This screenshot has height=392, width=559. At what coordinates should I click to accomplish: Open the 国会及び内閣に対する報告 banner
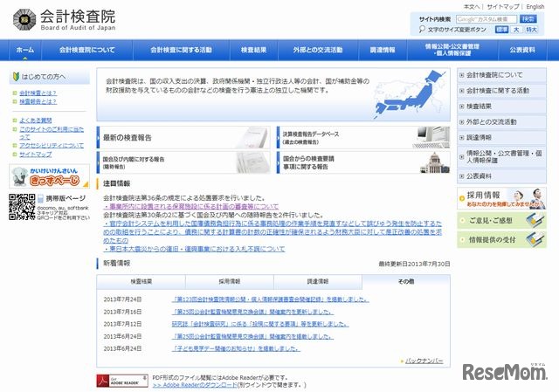183,162
